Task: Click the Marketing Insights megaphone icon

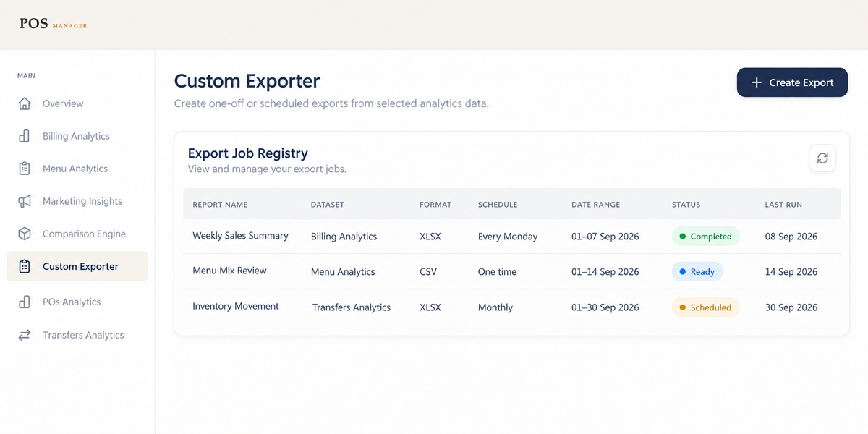Action: [25, 201]
